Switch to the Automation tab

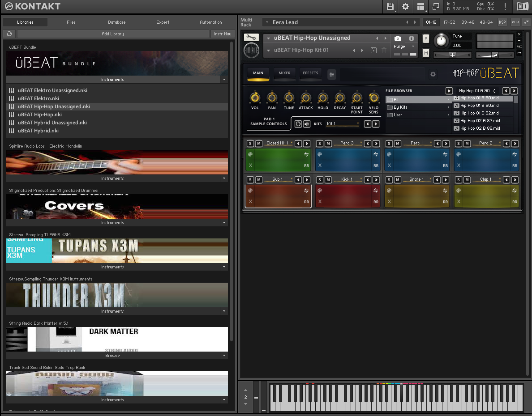pyautogui.click(x=211, y=22)
